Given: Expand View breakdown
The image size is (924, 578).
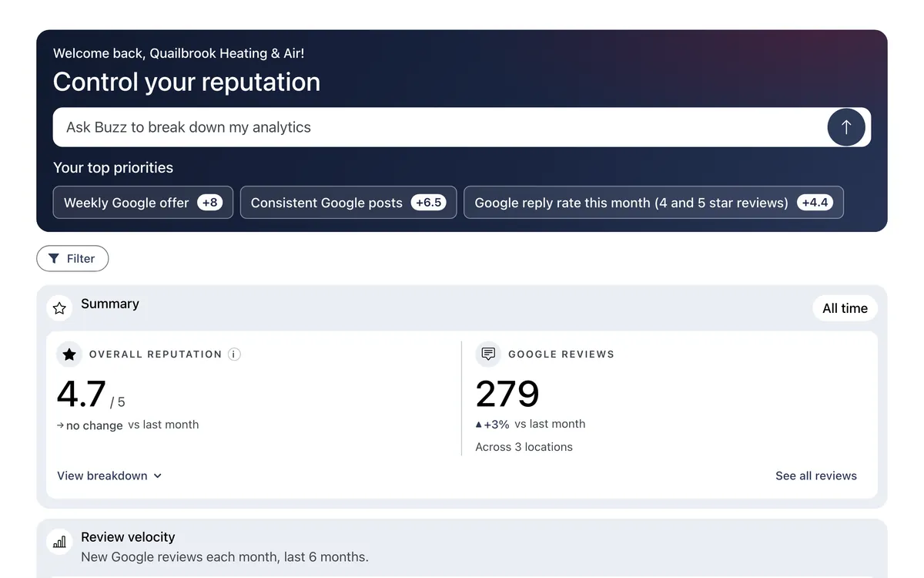Looking at the screenshot, I should pos(109,476).
